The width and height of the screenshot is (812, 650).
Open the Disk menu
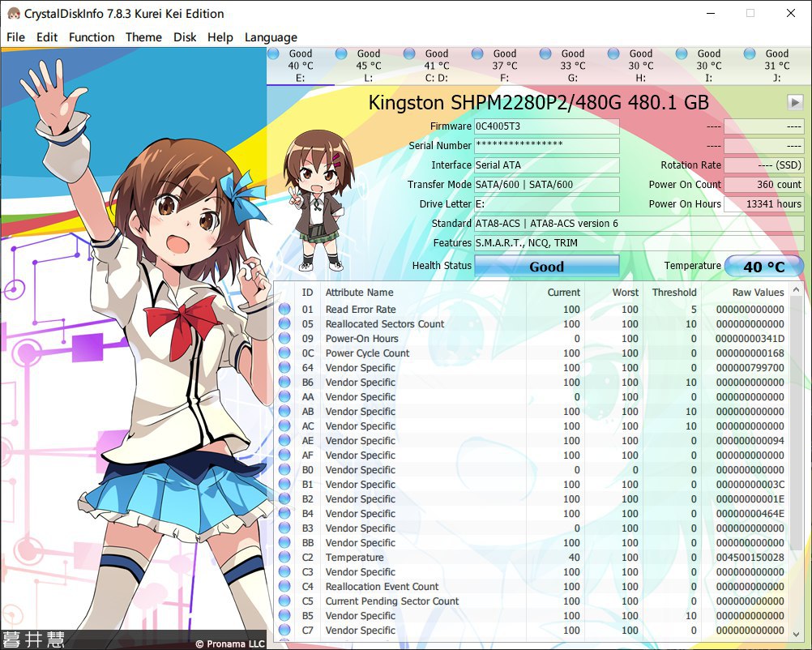click(185, 37)
